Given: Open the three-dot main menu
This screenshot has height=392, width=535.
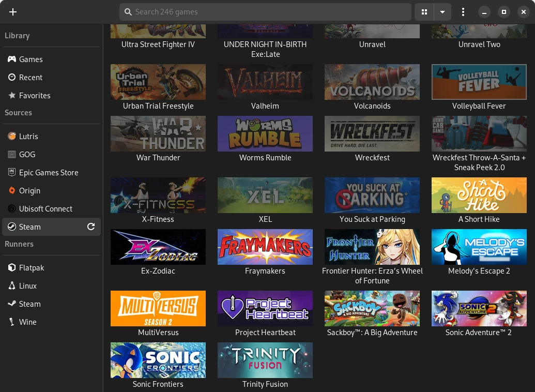Looking at the screenshot, I should tap(463, 12).
